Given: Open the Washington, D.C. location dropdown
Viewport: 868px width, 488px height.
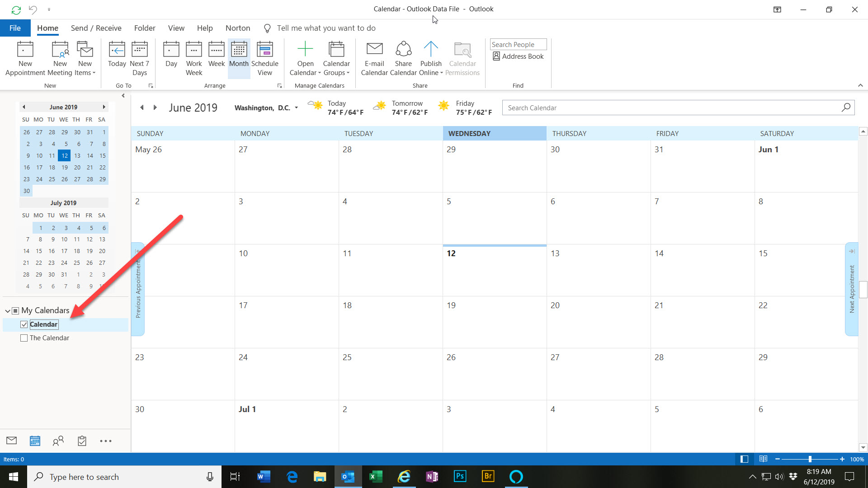Looking at the screenshot, I should (297, 108).
